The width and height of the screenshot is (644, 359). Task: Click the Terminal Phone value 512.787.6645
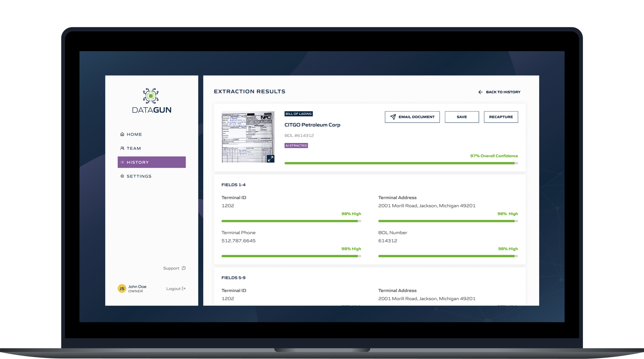[238, 241]
